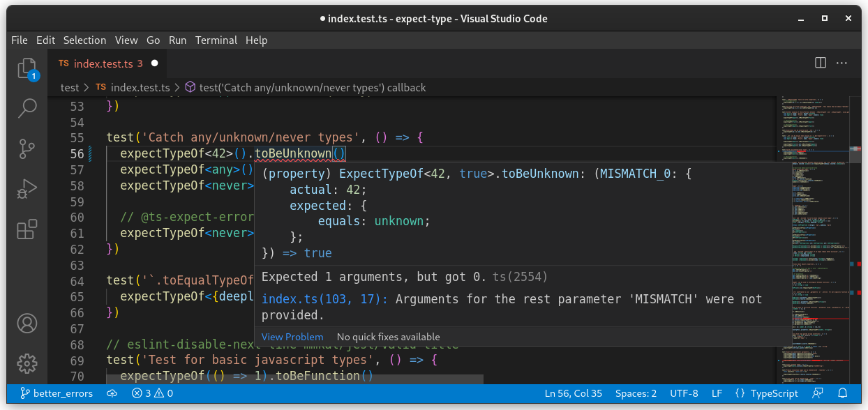The height and width of the screenshot is (410, 868).
Task: Click the Synchronize Changes cloud icon
Action: (x=112, y=393)
